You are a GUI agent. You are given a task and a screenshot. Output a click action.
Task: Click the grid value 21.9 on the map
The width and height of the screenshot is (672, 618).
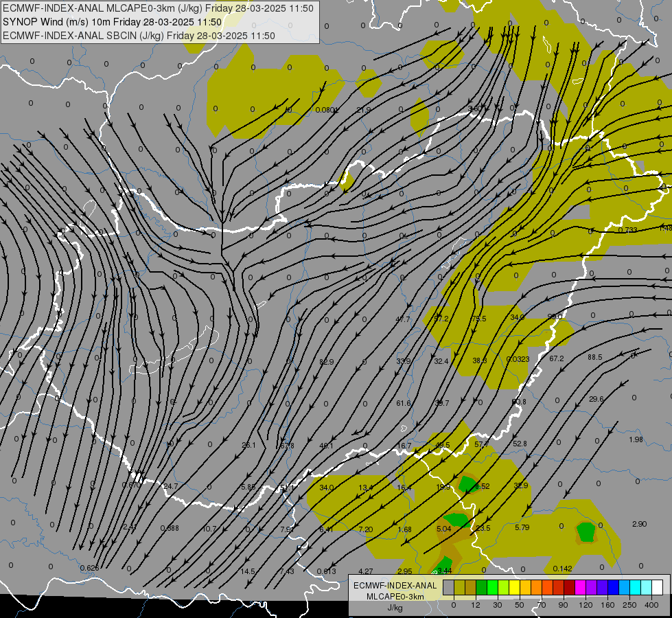[x=363, y=111]
